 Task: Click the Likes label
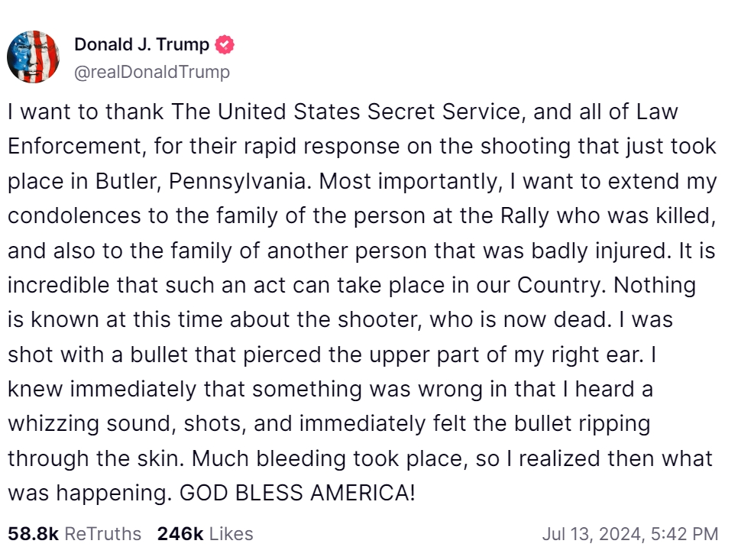click(231, 534)
